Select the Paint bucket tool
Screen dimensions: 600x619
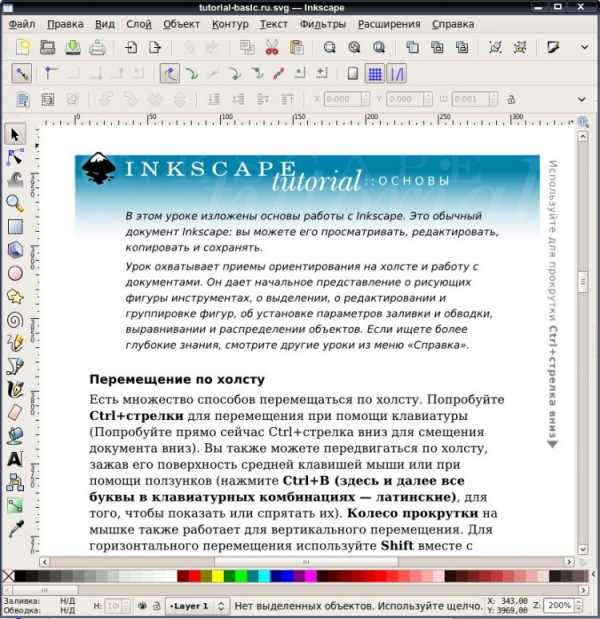15,436
